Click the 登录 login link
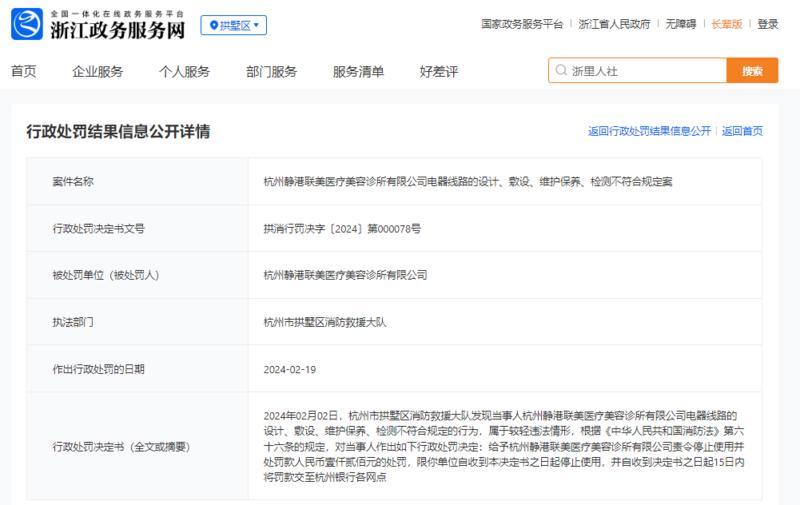The image size is (800, 505). tap(768, 24)
